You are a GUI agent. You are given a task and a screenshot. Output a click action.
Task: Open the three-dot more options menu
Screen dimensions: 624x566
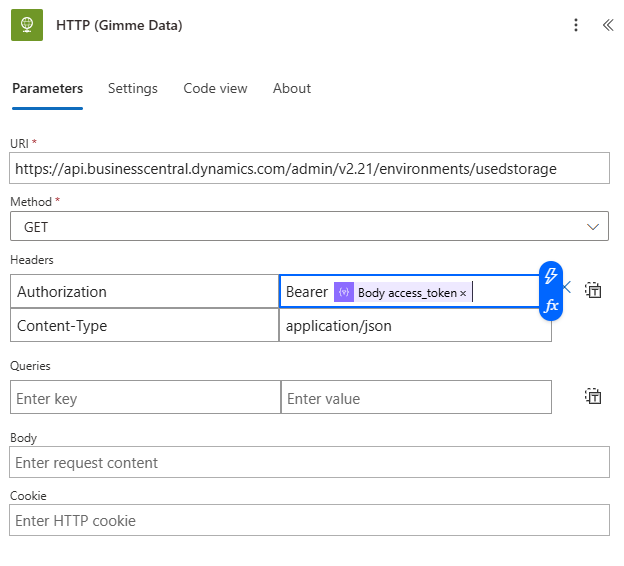pos(576,25)
